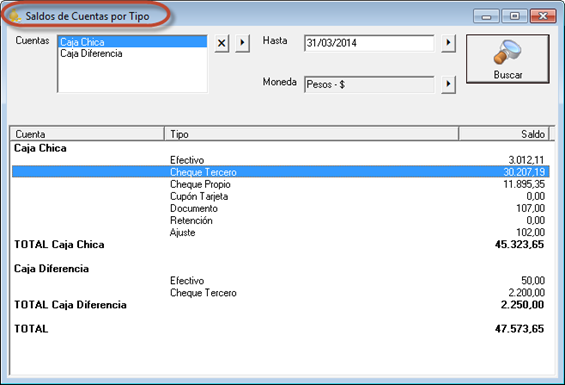Select Caja Chica in Cuentas list

point(132,42)
